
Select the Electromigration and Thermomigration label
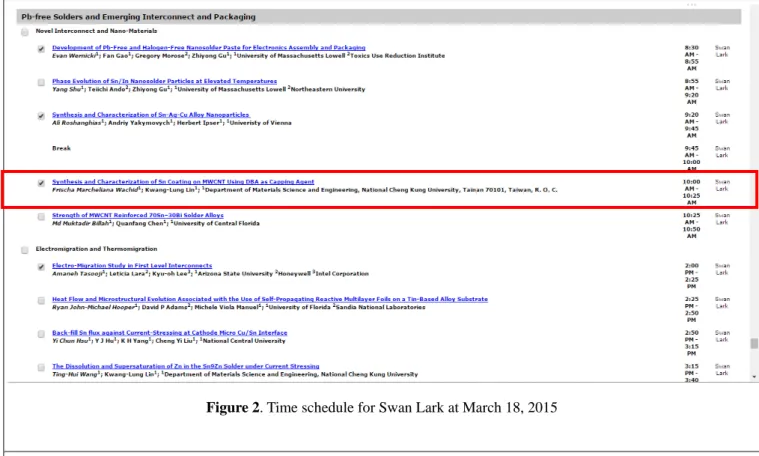click(96, 249)
